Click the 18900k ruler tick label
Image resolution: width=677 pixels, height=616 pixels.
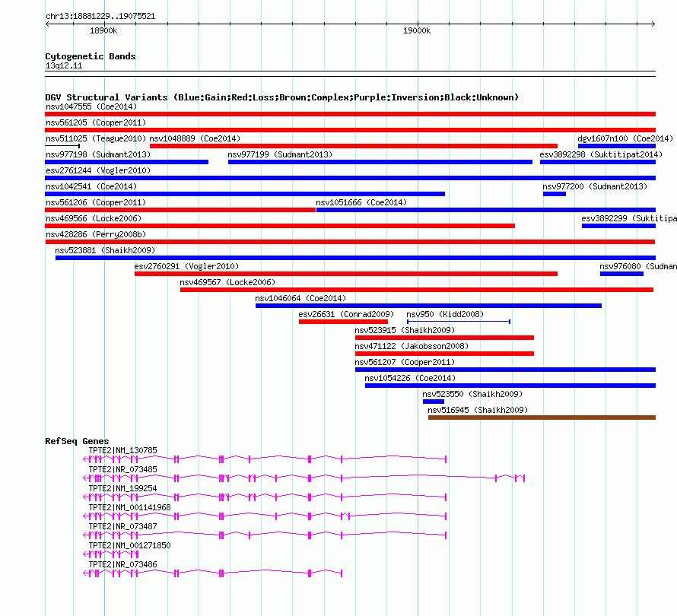(x=103, y=31)
